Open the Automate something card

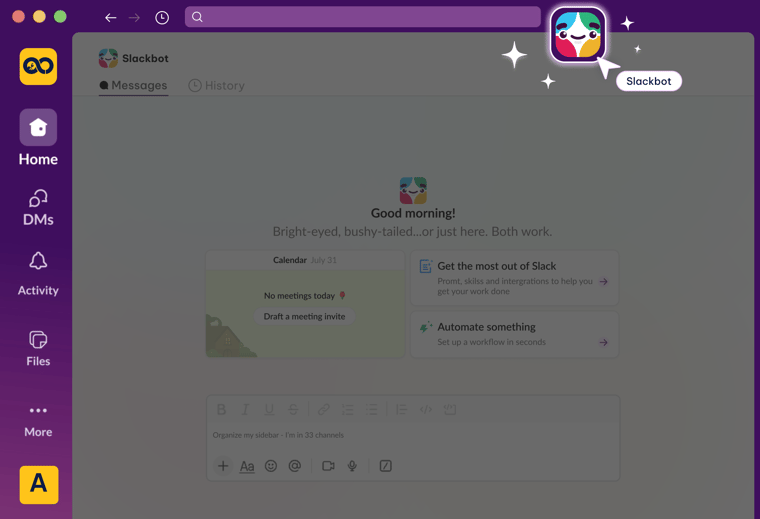tap(515, 334)
